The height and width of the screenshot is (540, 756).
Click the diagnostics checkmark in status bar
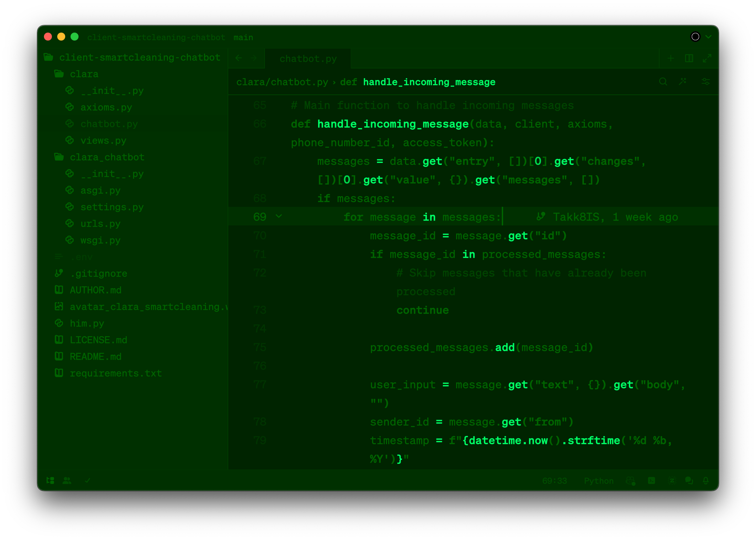pos(88,480)
